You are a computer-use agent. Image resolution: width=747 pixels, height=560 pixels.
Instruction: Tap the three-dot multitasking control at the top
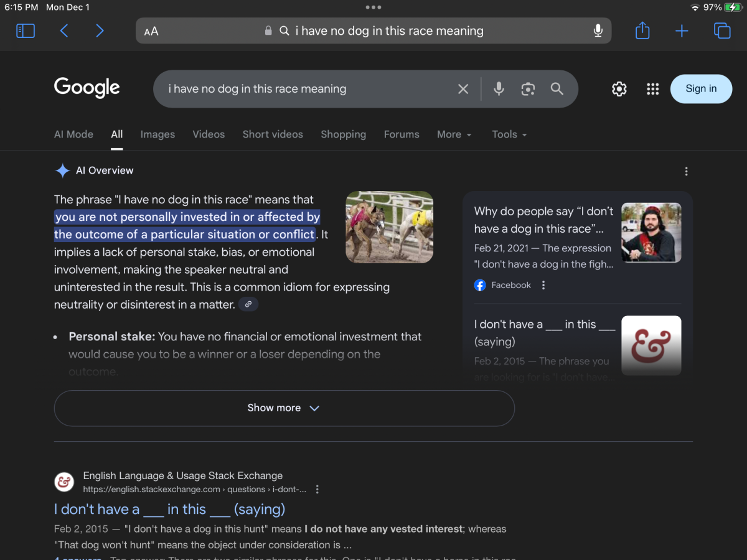(374, 7)
